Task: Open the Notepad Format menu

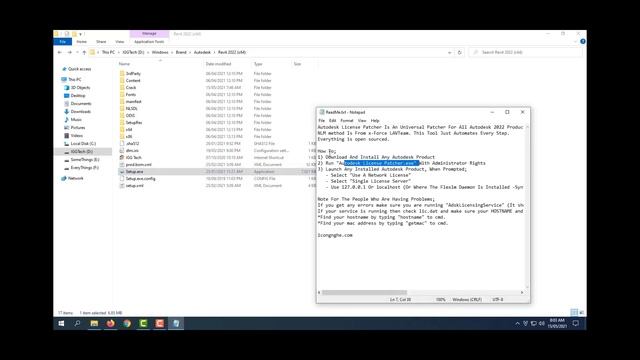Action: click(x=347, y=121)
